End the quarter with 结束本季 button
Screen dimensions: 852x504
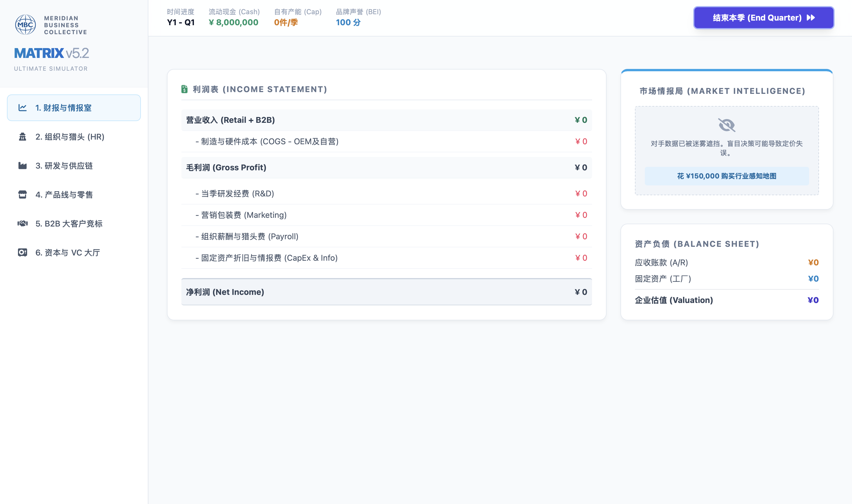click(x=764, y=18)
